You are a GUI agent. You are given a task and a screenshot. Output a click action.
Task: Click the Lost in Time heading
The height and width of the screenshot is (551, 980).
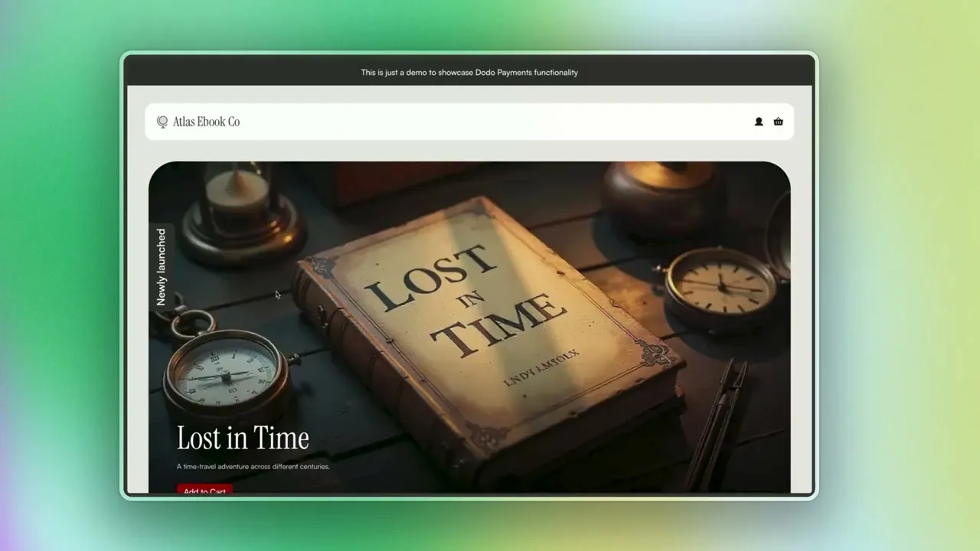pyautogui.click(x=243, y=438)
